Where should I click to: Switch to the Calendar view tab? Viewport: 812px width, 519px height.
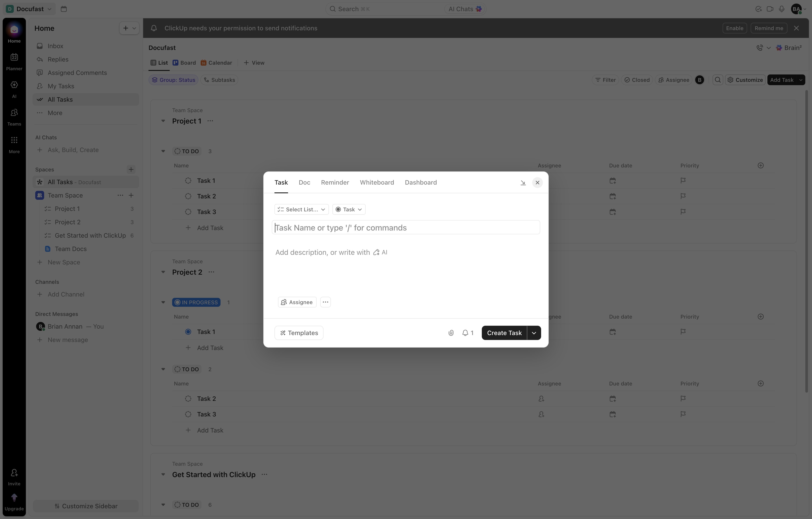216,63
